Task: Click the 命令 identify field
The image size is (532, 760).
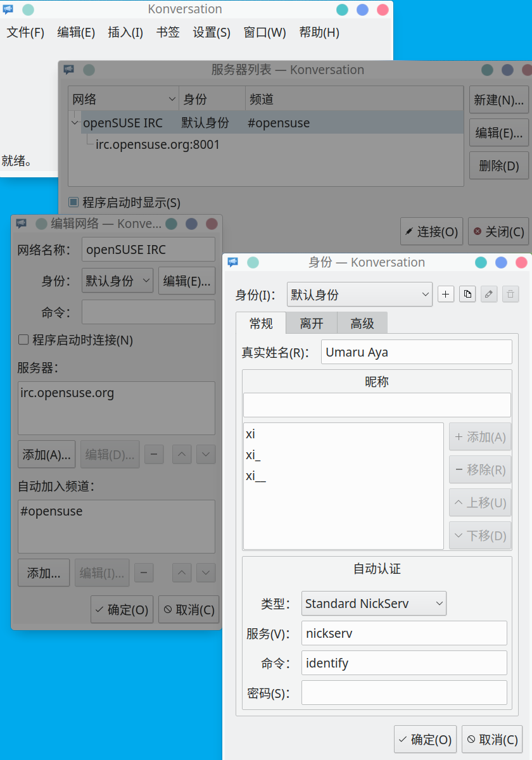Action: (x=404, y=663)
